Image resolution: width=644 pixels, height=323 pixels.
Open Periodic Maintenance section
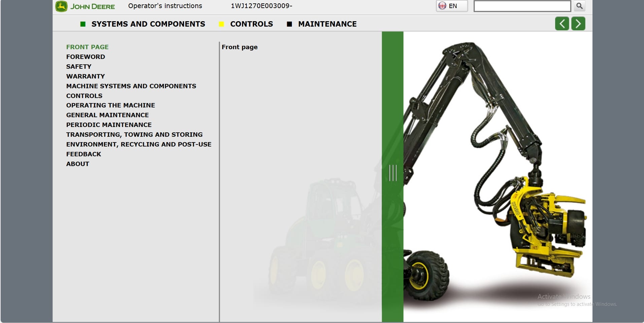pos(109,125)
